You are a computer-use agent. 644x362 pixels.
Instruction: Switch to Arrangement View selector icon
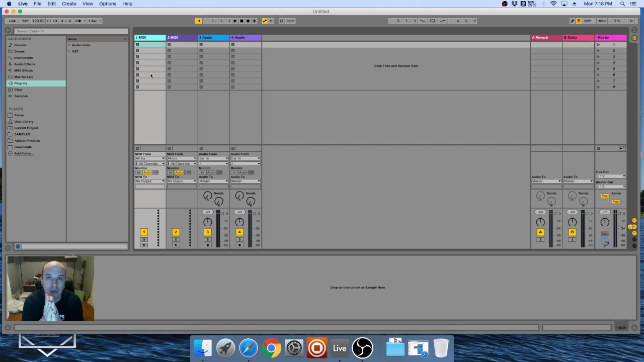pyautogui.click(x=634, y=30)
